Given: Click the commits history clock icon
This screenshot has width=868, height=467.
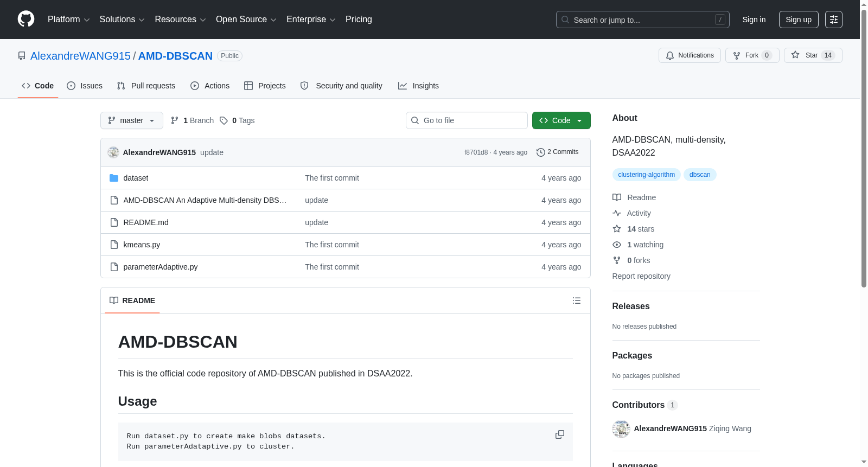Looking at the screenshot, I should [540, 152].
